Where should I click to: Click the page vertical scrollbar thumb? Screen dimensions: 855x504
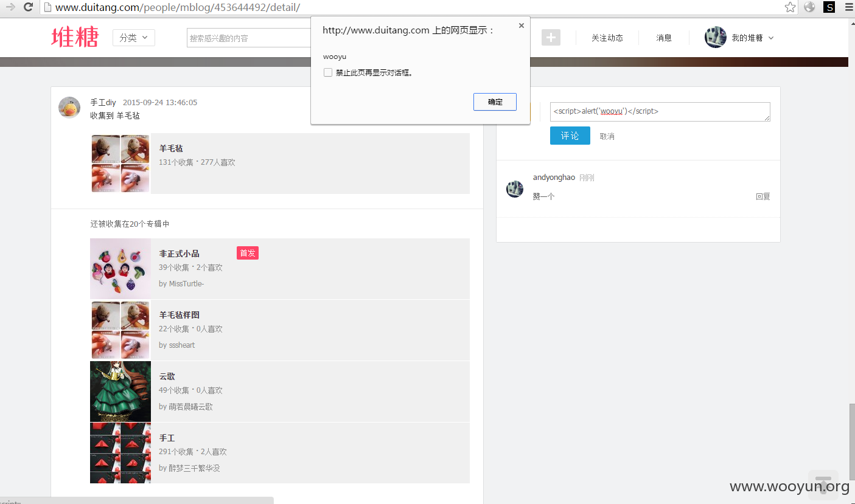[x=851, y=443]
